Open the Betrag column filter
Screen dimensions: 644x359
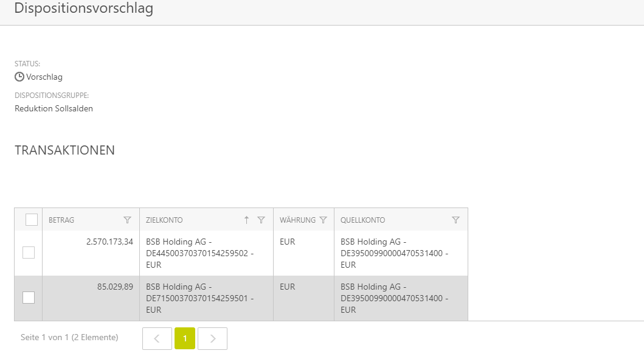(127, 220)
